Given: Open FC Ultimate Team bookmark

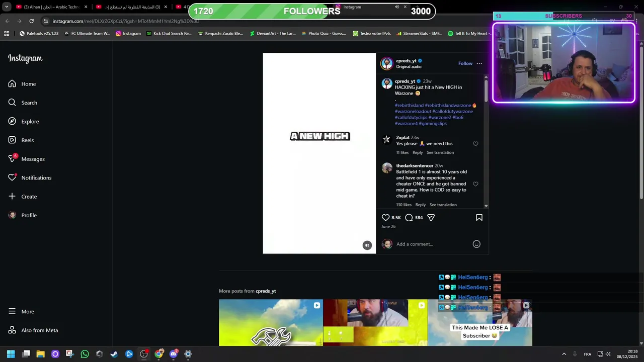Looking at the screenshot, I should (x=87, y=34).
